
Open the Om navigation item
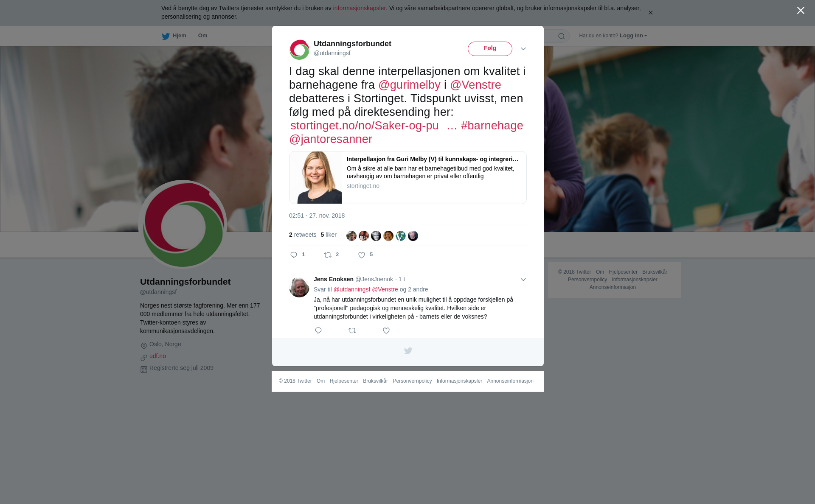tap(202, 36)
